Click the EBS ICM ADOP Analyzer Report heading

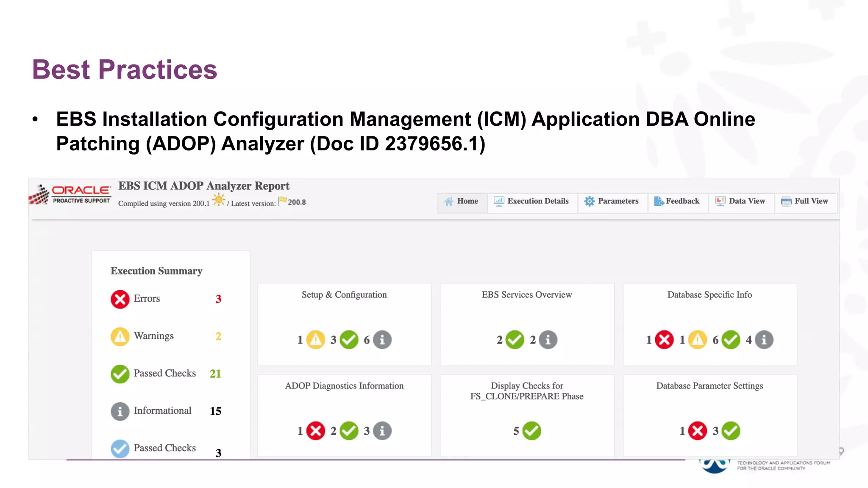coord(204,186)
